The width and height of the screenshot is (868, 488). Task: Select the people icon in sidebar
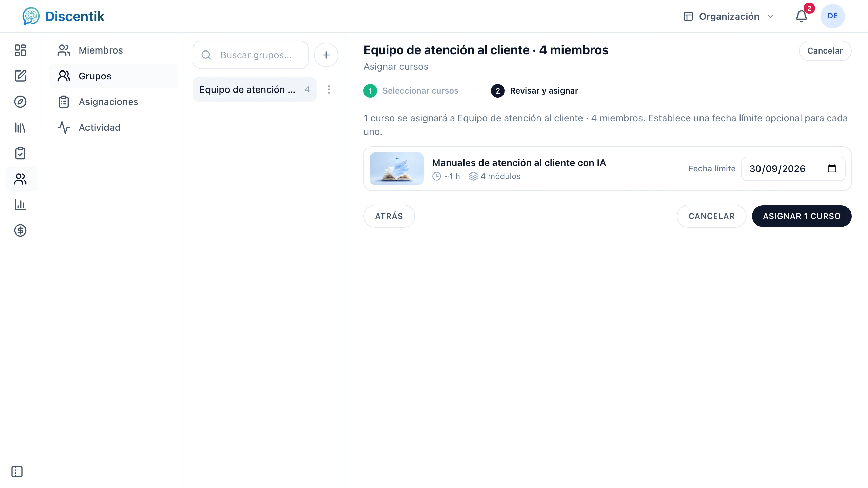pos(20,179)
